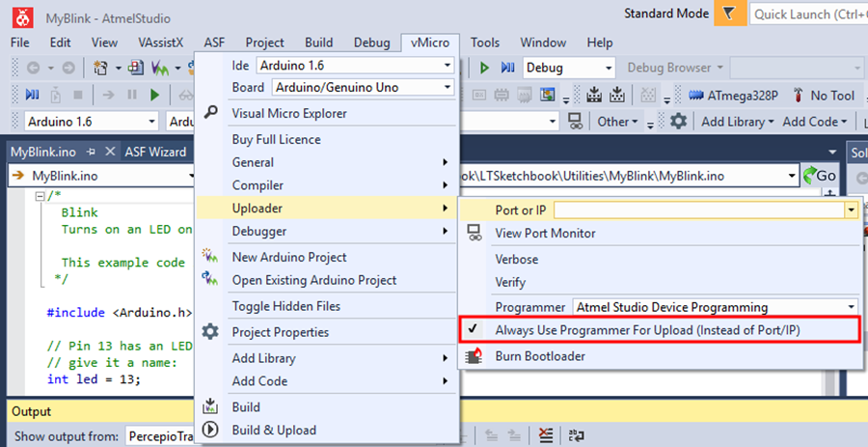Open the Add Library toolbar dropdown

[x=738, y=122]
